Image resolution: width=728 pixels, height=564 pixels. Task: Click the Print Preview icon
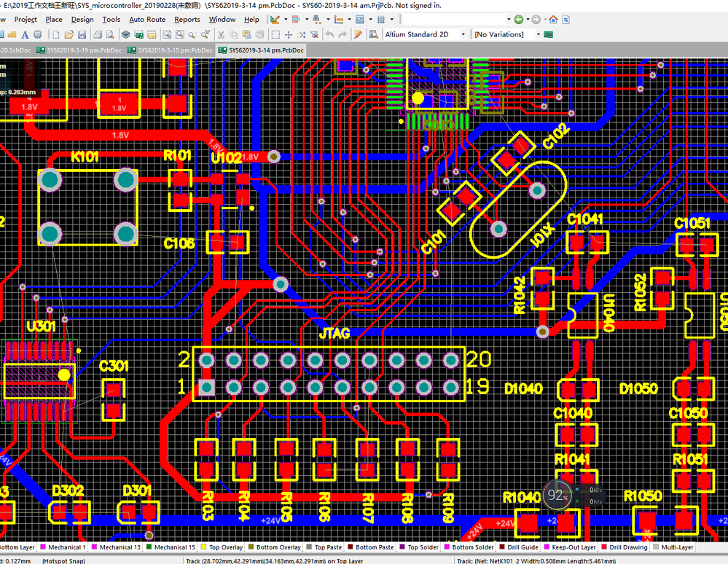[110, 34]
